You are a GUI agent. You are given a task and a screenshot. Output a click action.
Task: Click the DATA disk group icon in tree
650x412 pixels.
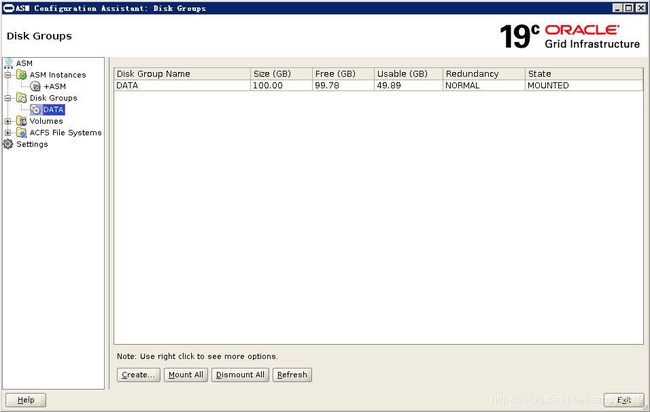coord(36,109)
